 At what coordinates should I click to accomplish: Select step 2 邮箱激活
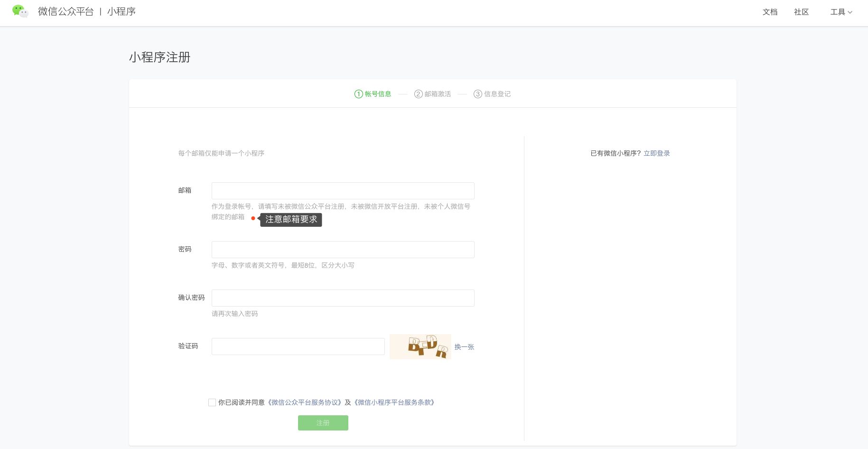pyautogui.click(x=433, y=94)
